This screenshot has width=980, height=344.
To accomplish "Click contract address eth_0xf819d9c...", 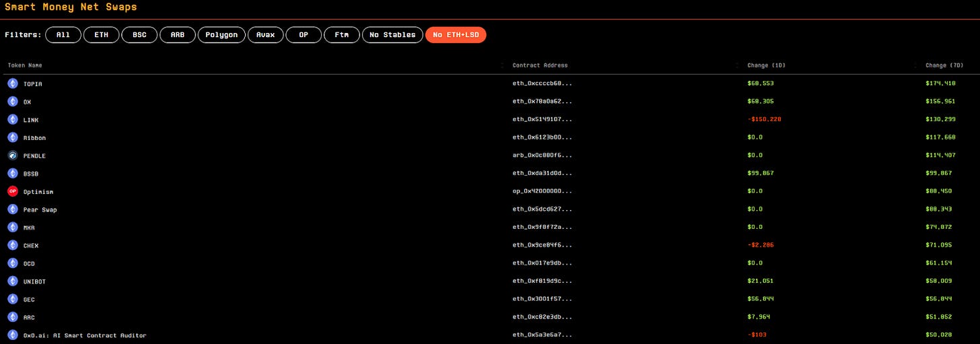I will (x=542, y=281).
